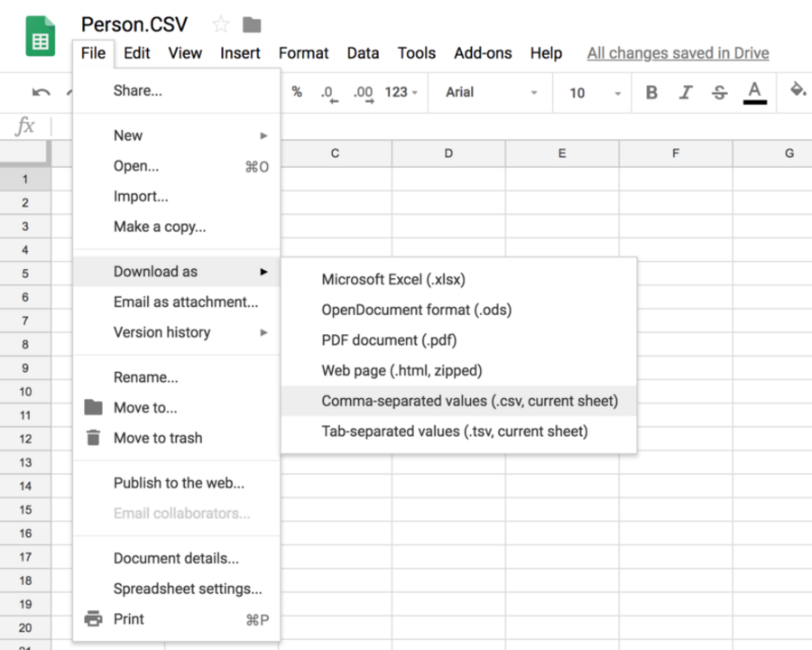Open the text color picker
The height and width of the screenshot is (650, 812).
[x=755, y=92]
